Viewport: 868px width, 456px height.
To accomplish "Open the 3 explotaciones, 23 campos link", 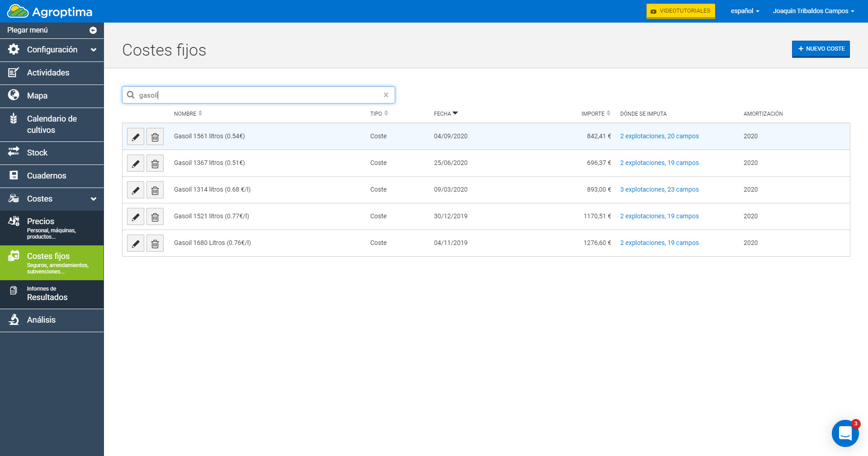I will tap(659, 190).
